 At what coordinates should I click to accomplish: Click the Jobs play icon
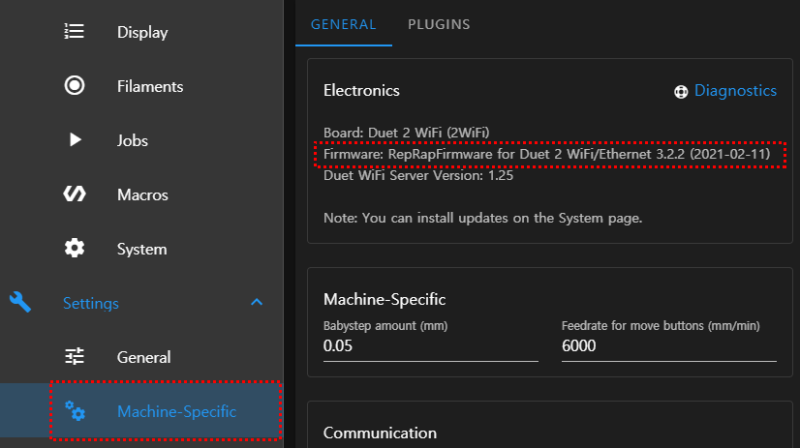click(x=74, y=140)
